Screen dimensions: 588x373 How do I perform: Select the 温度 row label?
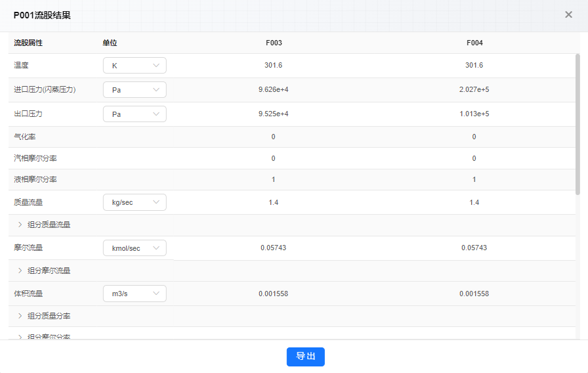(22, 65)
